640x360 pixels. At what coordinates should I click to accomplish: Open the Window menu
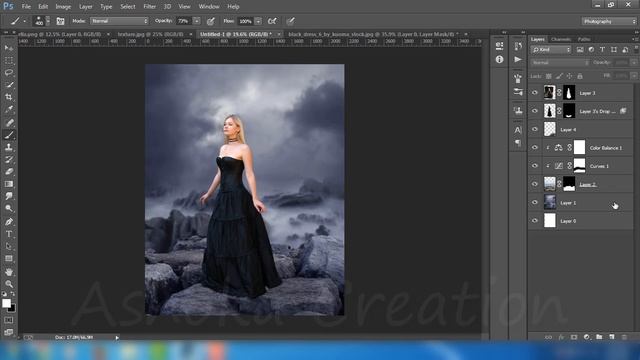209,7
